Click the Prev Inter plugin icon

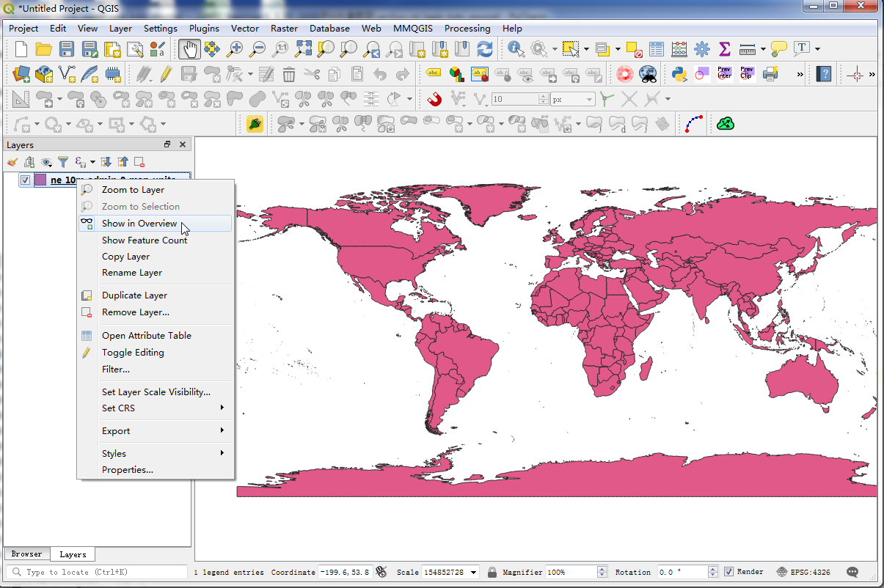[x=724, y=73]
